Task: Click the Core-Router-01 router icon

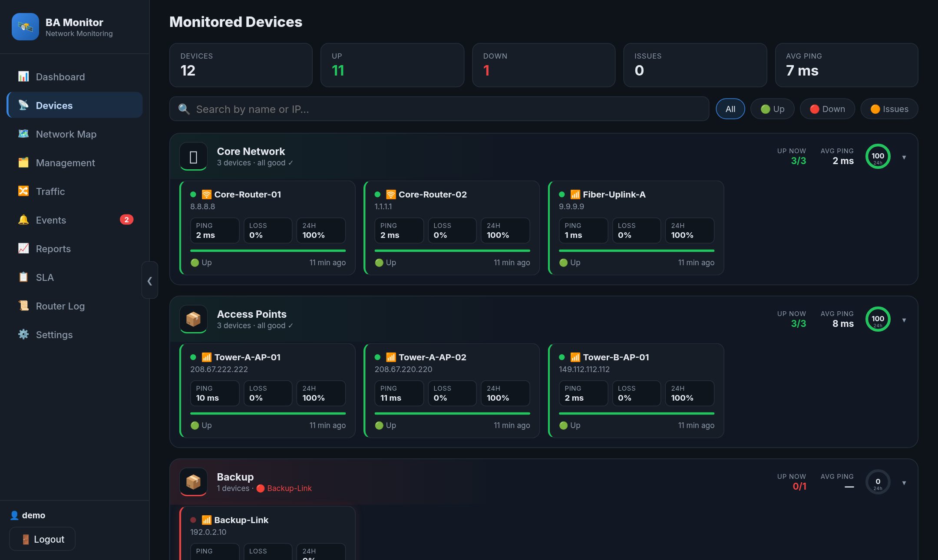Action: pos(207,194)
